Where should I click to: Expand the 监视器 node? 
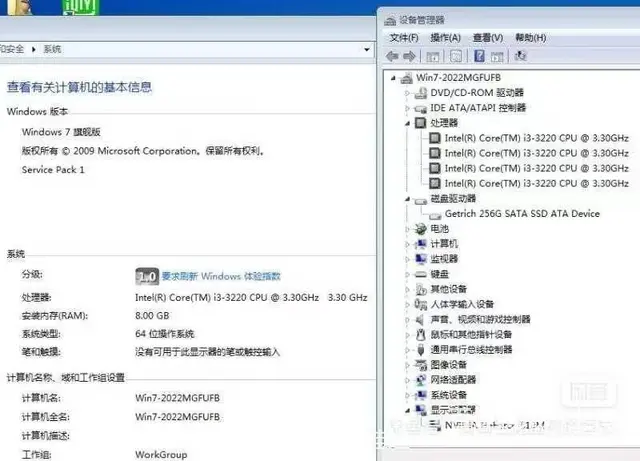click(x=407, y=259)
